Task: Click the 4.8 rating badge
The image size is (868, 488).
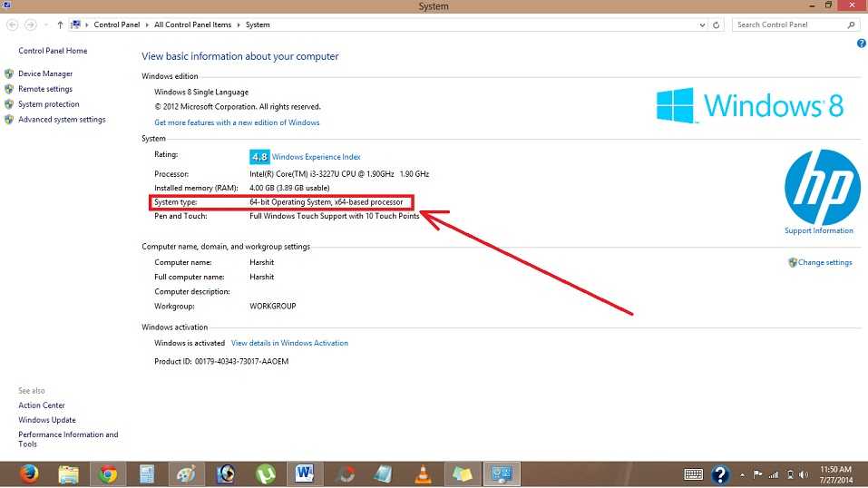Action: (259, 157)
